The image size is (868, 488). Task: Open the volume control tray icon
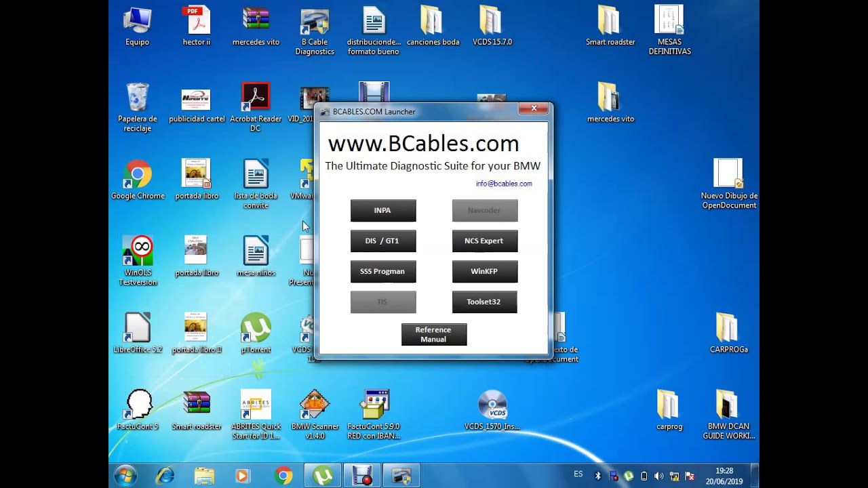(x=659, y=476)
